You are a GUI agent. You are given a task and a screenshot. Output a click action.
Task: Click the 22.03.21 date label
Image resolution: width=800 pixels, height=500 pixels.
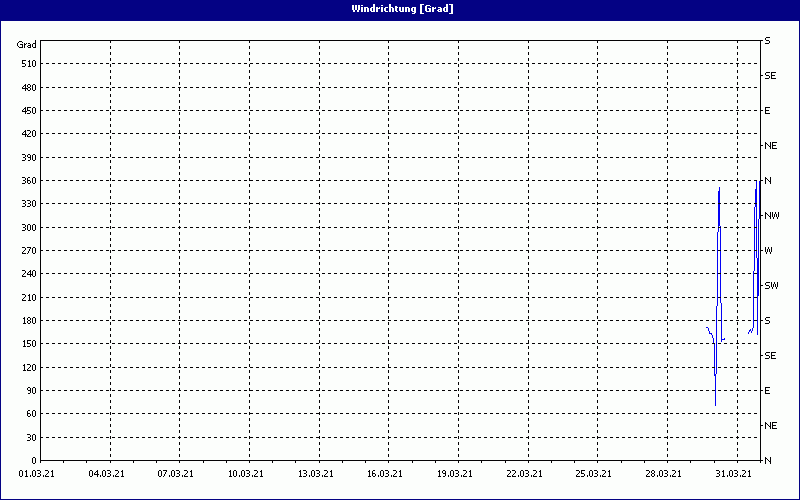[523, 474]
